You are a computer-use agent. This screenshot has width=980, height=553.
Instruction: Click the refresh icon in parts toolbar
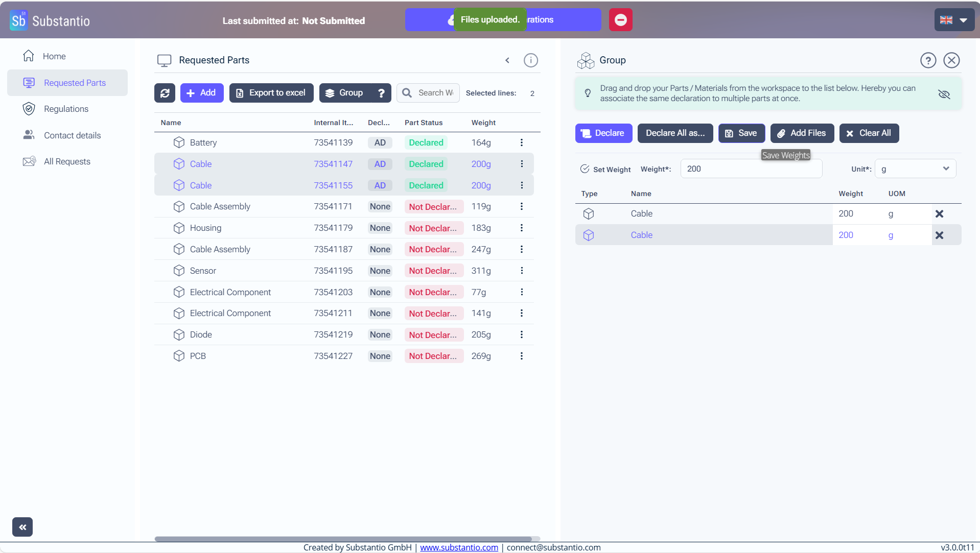[x=165, y=93]
